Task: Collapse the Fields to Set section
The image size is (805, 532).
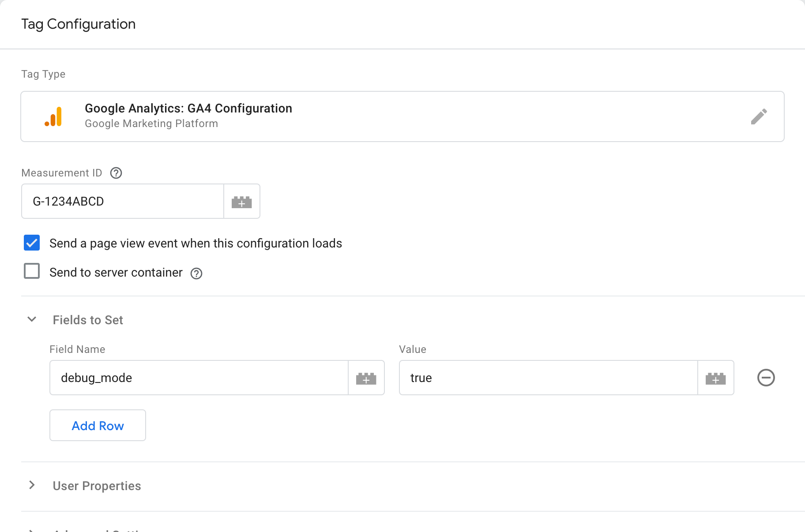Action: coord(32,319)
